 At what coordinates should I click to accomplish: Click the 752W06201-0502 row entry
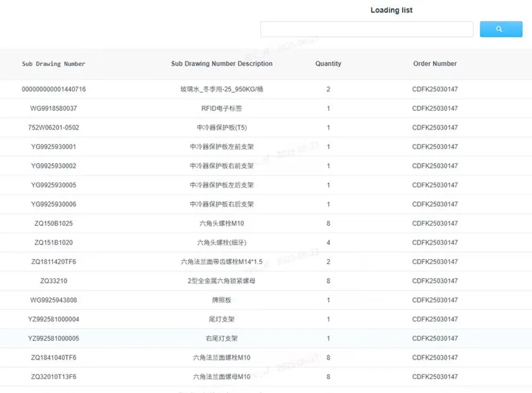point(54,128)
